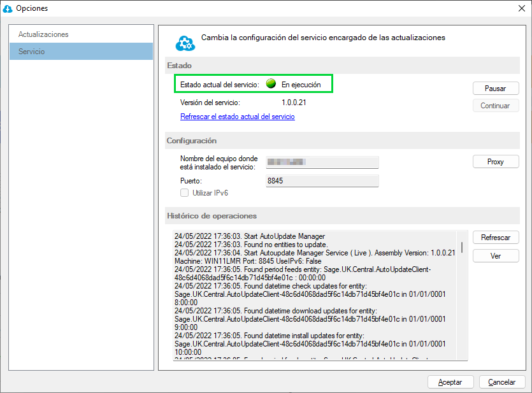The height and width of the screenshot is (393, 532).
Task: Click the service version value 1.0.0.21
Action: [294, 103]
